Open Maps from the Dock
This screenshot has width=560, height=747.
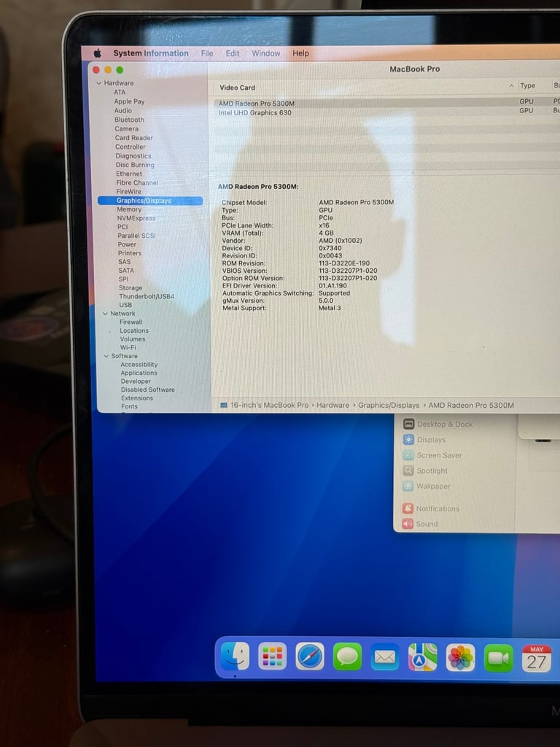(422, 657)
